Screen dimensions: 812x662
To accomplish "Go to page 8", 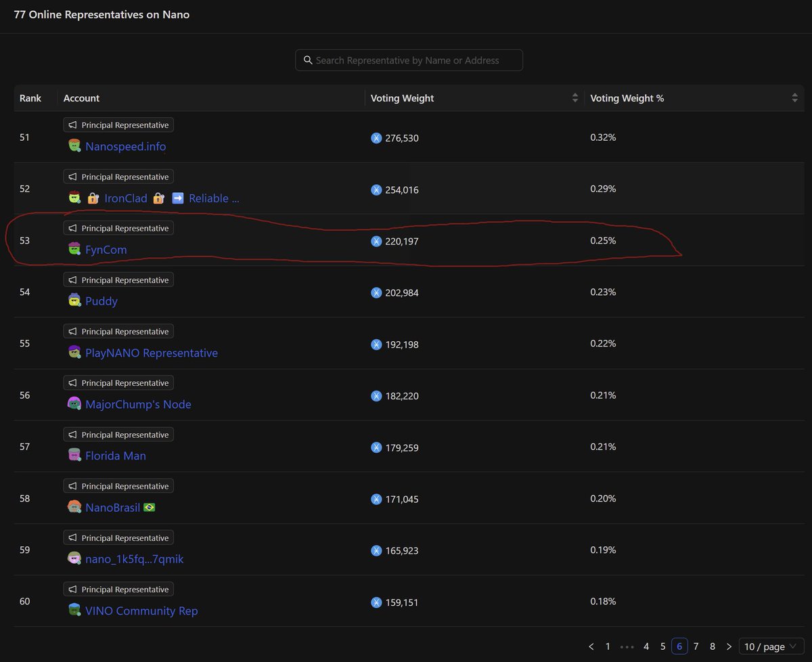I will click(x=713, y=646).
